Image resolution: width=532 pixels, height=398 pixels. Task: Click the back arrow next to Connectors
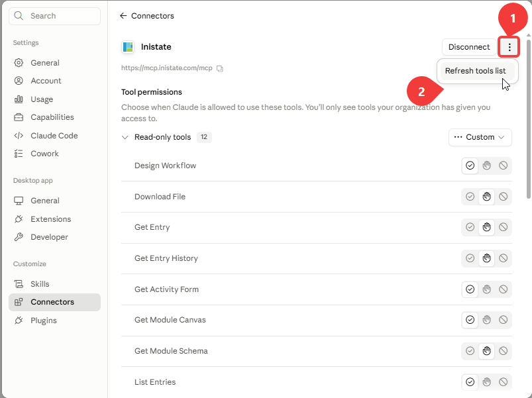pos(123,16)
